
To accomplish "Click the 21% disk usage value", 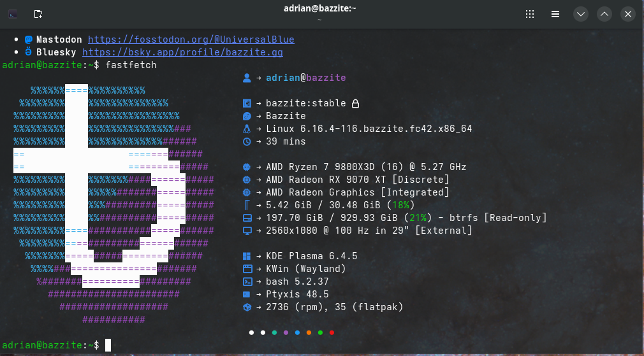I will click(418, 218).
